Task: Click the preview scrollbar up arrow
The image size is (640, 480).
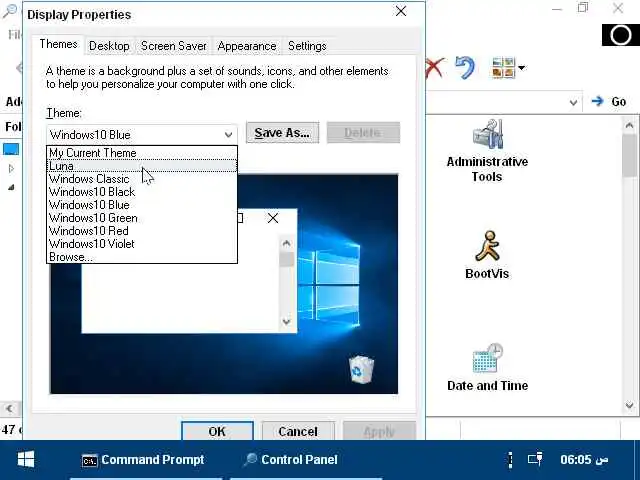Action: click(287, 244)
